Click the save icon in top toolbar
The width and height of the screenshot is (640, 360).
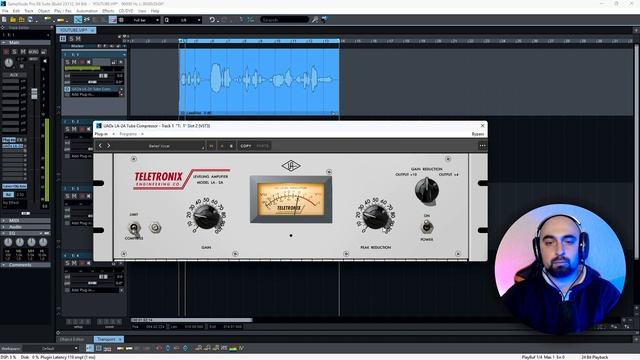(30, 20)
